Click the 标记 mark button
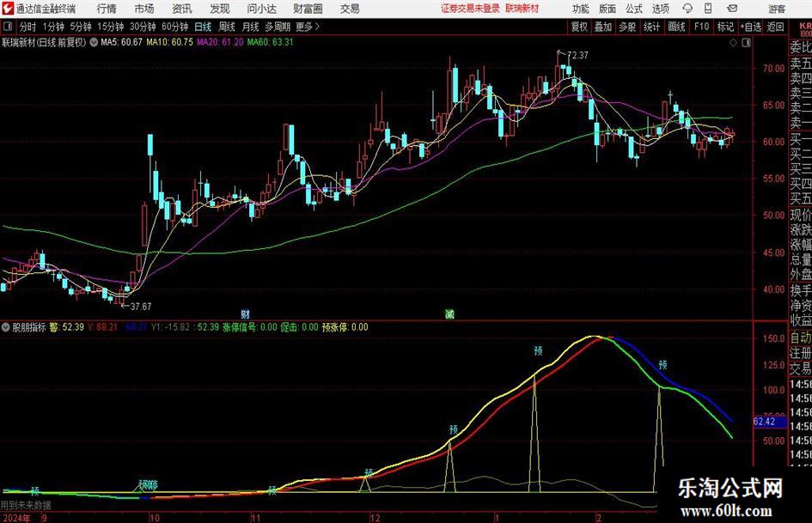Screen dimensions: 812x523 [x=725, y=27]
